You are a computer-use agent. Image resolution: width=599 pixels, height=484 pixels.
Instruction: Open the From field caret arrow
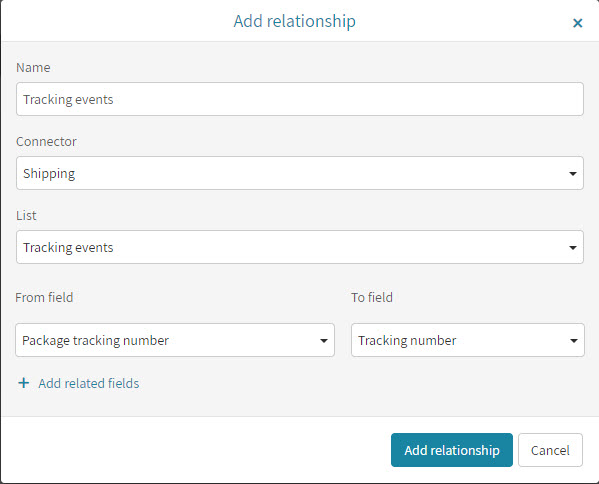coord(324,341)
